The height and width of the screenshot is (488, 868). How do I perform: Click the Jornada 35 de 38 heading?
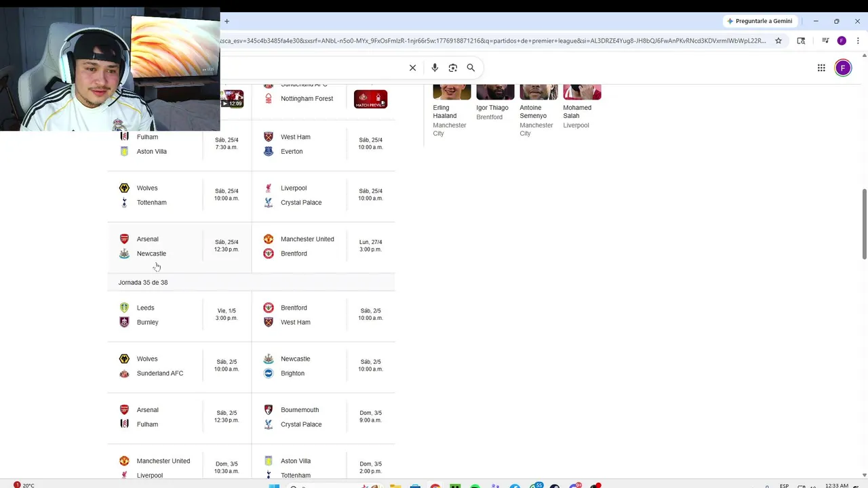point(143,283)
